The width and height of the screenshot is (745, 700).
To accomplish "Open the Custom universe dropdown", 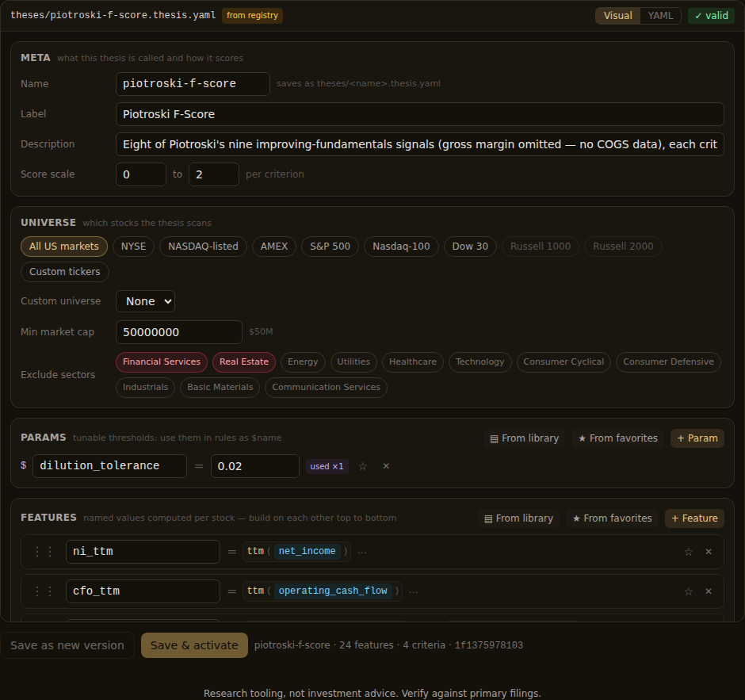I will (145, 301).
